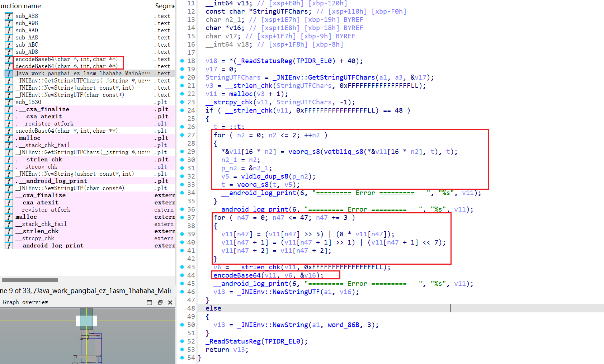Viewport: 604px width, 364px height.
Task: Click the function icon beside sub_A98
Action: pos(9,23)
